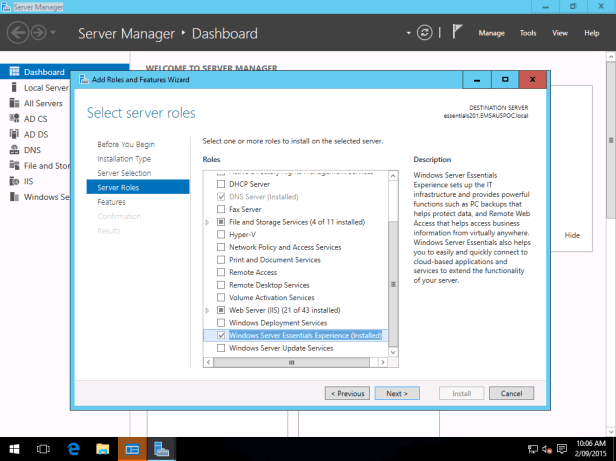This screenshot has height=461, width=616.
Task: Launch Microsoft Edge from the taskbar
Action: (74, 449)
